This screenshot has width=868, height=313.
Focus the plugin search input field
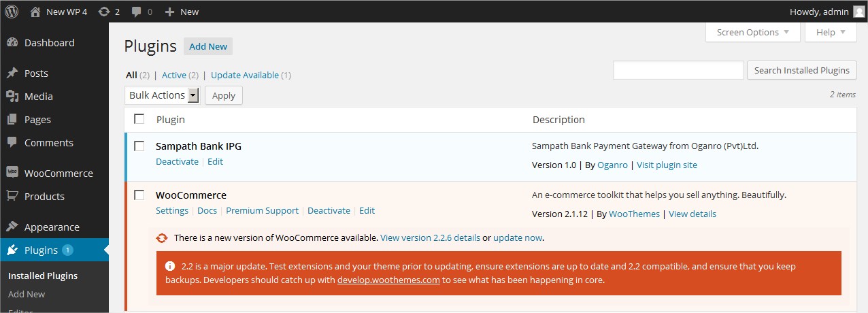coord(678,70)
